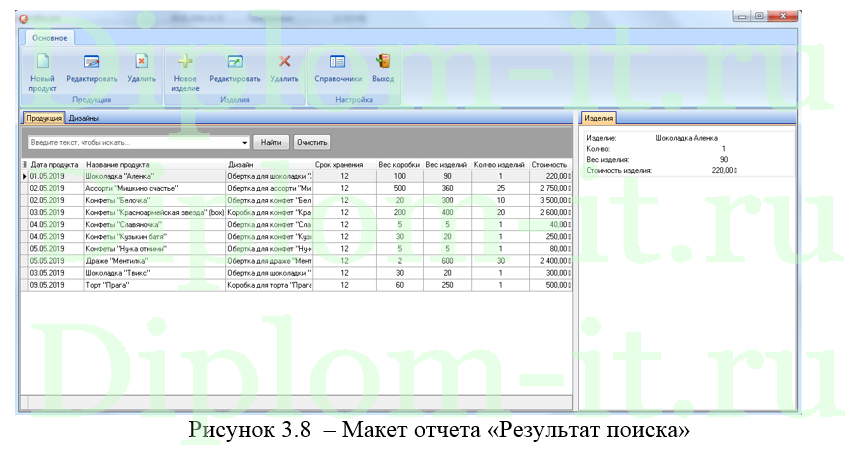Image resolution: width=852 pixels, height=456 pixels.
Task: Select the Конфеты "Белочка" row
Action: (297, 200)
